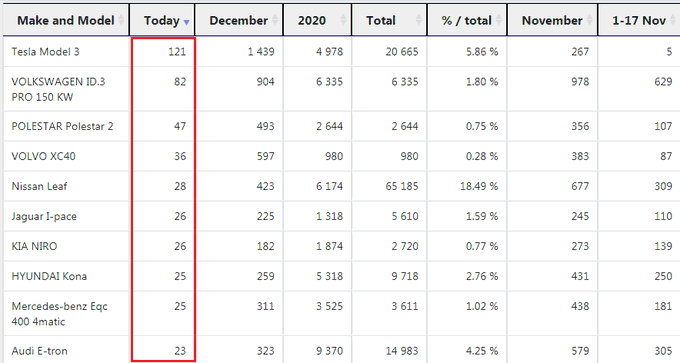Image resolution: width=680 pixels, height=363 pixels.
Task: Click Hyundai Kona 2020 value 5 318
Action: pos(329,276)
